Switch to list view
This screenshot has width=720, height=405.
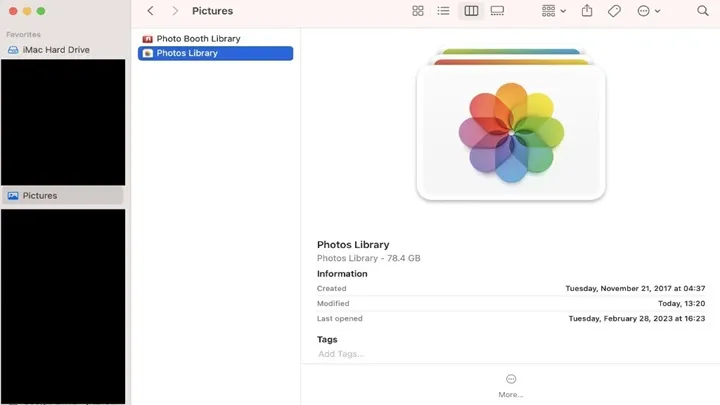pos(444,11)
